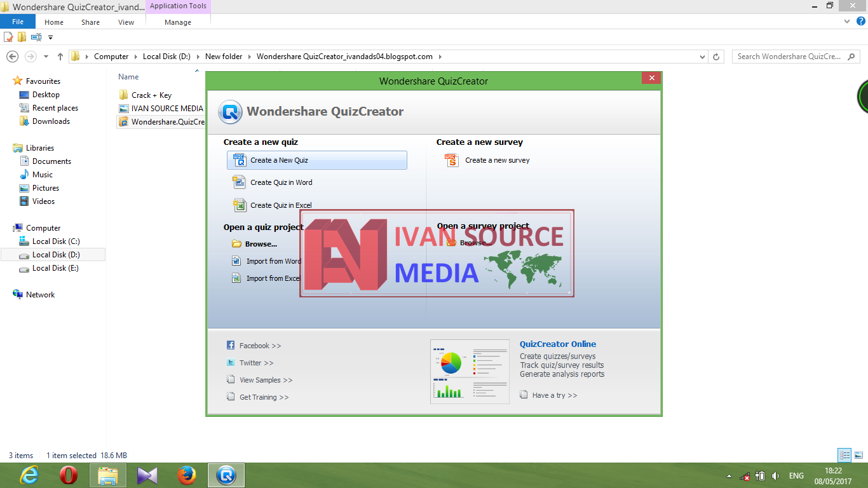The width and height of the screenshot is (868, 488).
Task: Refresh the Explorer folder view
Action: point(717,57)
